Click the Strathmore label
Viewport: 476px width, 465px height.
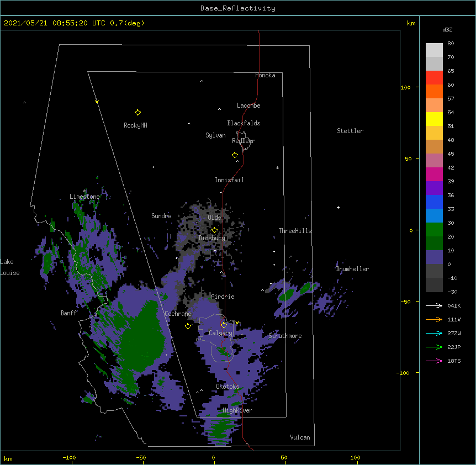(x=285, y=336)
